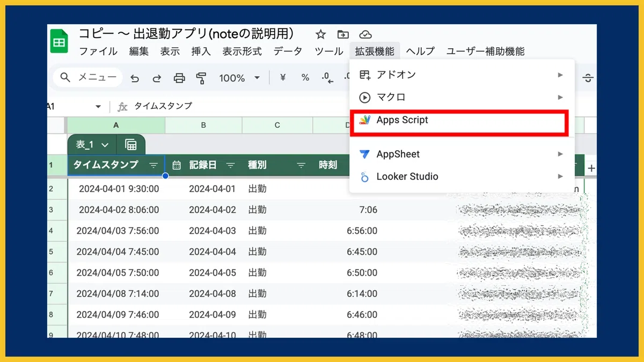Select column A header
Image resolution: width=644 pixels, height=362 pixels.
[116, 125]
